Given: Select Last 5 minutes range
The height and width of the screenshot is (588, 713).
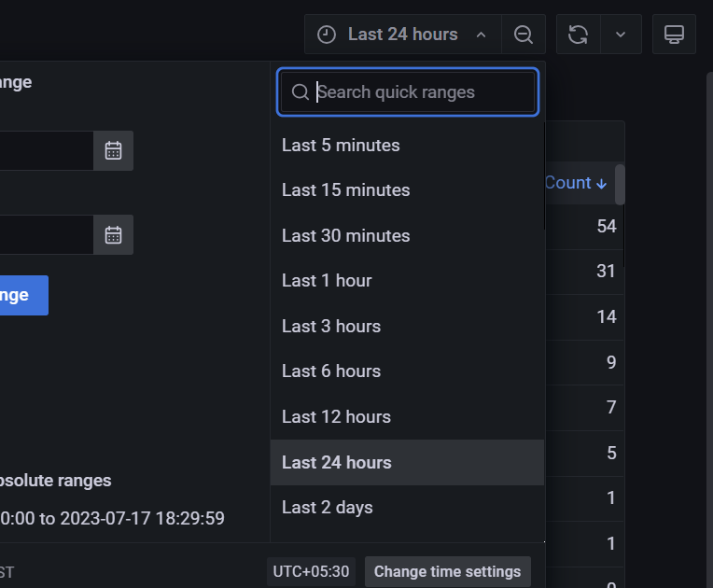Looking at the screenshot, I should [x=341, y=146].
